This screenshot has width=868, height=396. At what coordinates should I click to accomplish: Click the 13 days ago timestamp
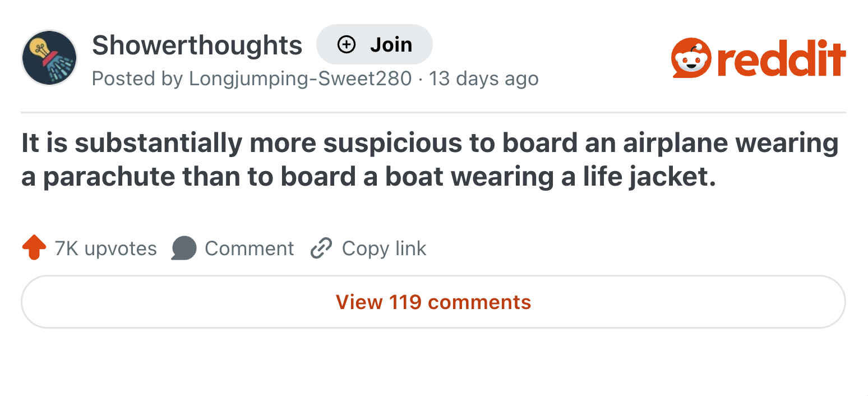click(x=484, y=79)
